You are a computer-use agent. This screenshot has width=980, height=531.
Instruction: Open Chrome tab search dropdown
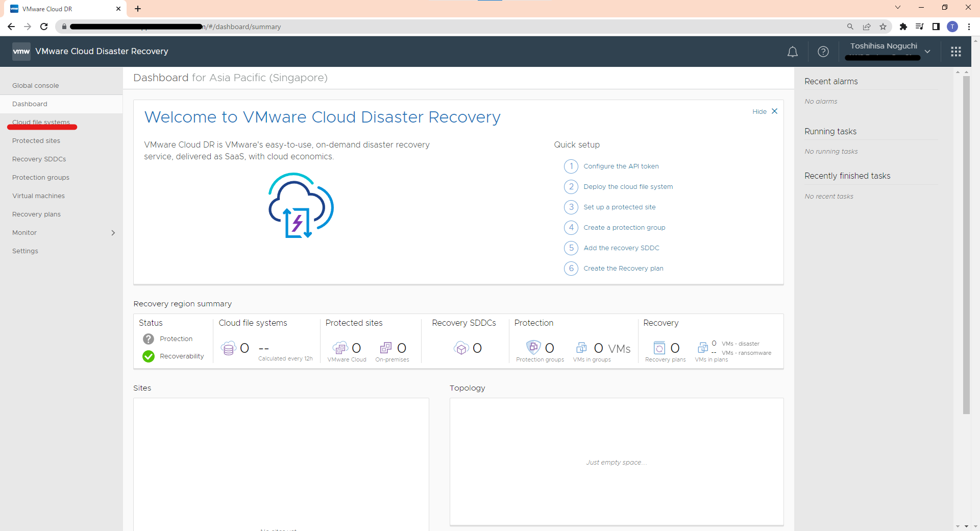(x=898, y=8)
